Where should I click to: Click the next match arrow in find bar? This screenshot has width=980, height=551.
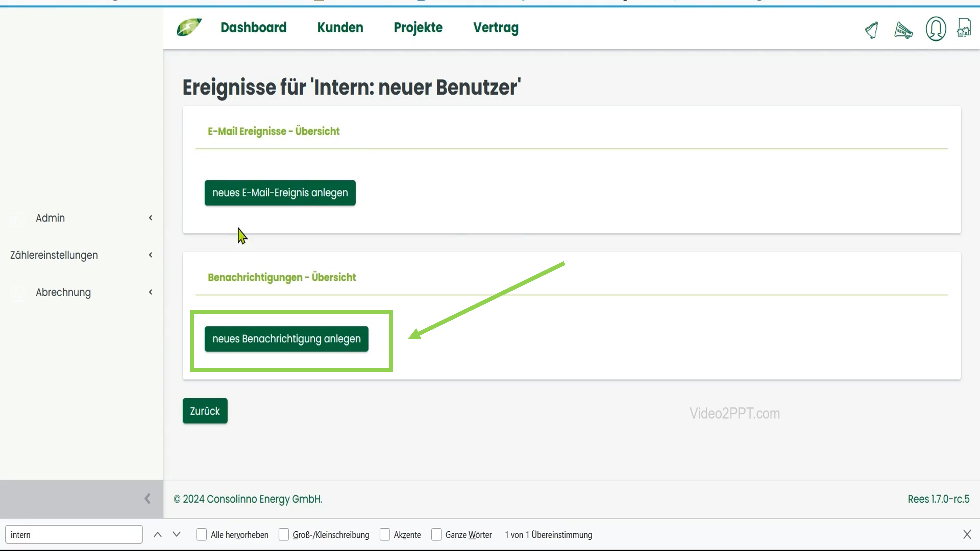(176, 534)
